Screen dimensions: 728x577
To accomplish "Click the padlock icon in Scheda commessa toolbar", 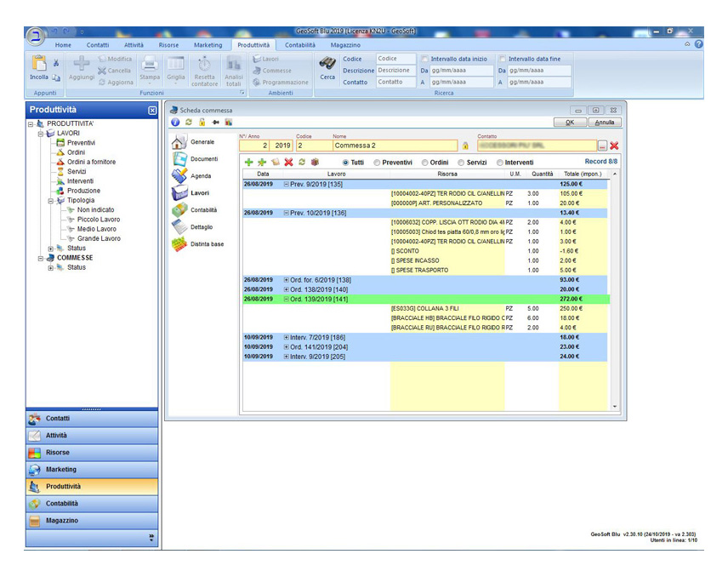I will 202,123.
